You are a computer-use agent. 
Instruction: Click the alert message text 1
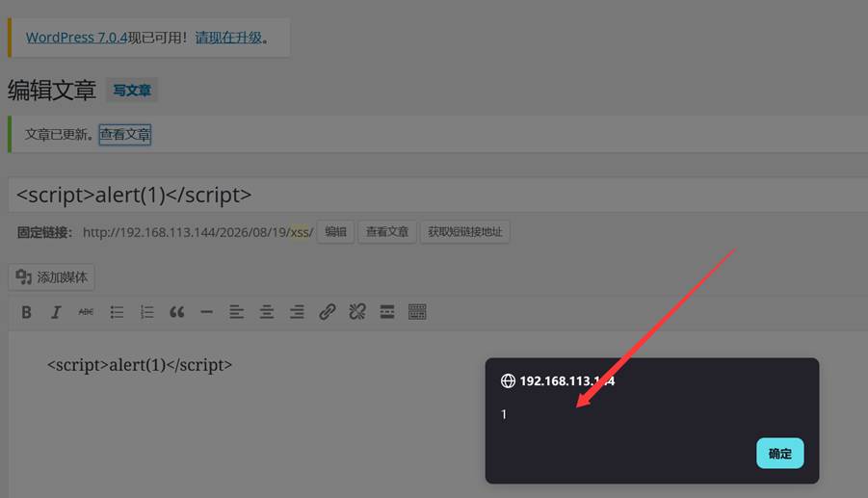(x=504, y=414)
